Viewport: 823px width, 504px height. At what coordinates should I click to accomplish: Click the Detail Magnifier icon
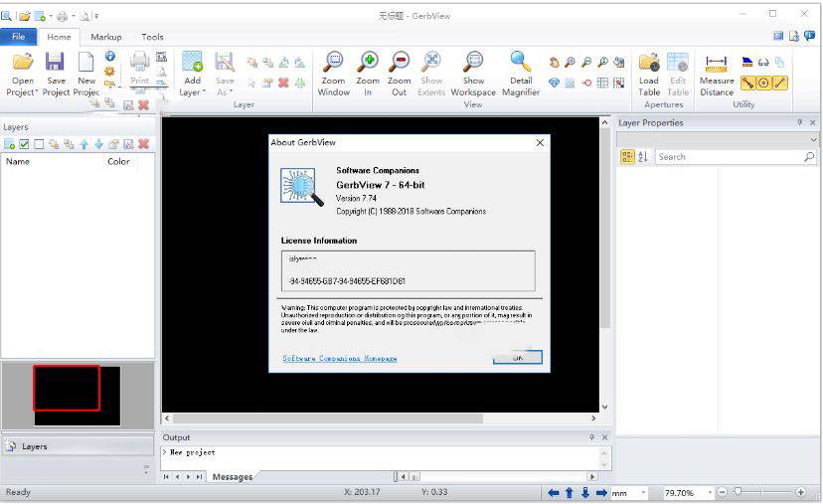(520, 62)
